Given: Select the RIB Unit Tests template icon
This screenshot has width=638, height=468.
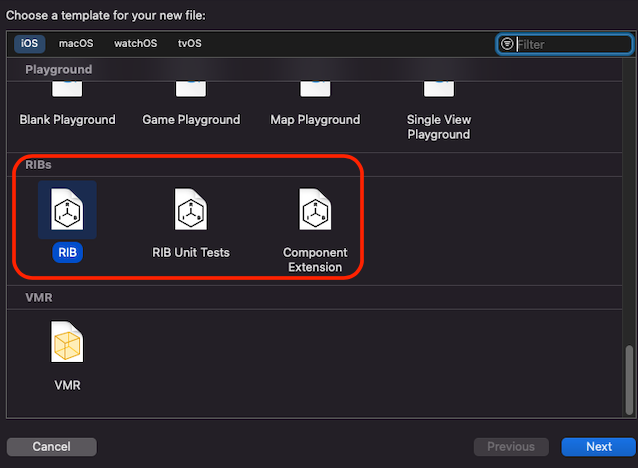Looking at the screenshot, I should click(x=191, y=209).
